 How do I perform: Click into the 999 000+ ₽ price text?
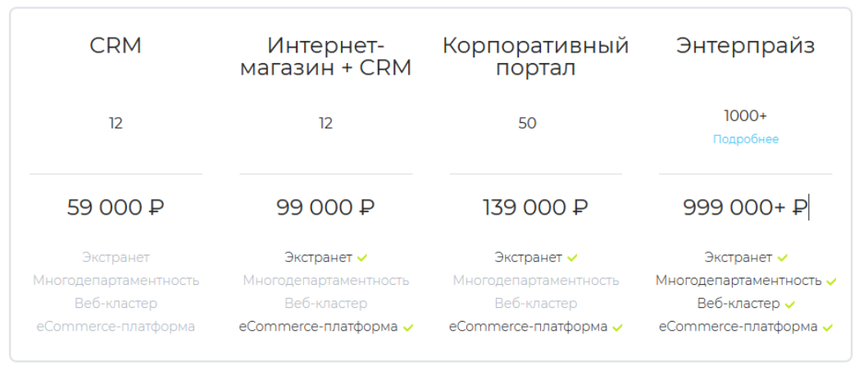click(745, 208)
